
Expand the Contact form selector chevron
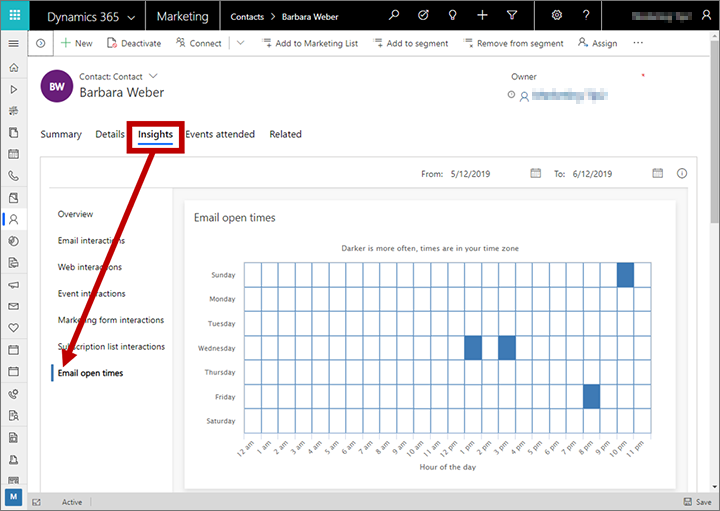click(153, 76)
